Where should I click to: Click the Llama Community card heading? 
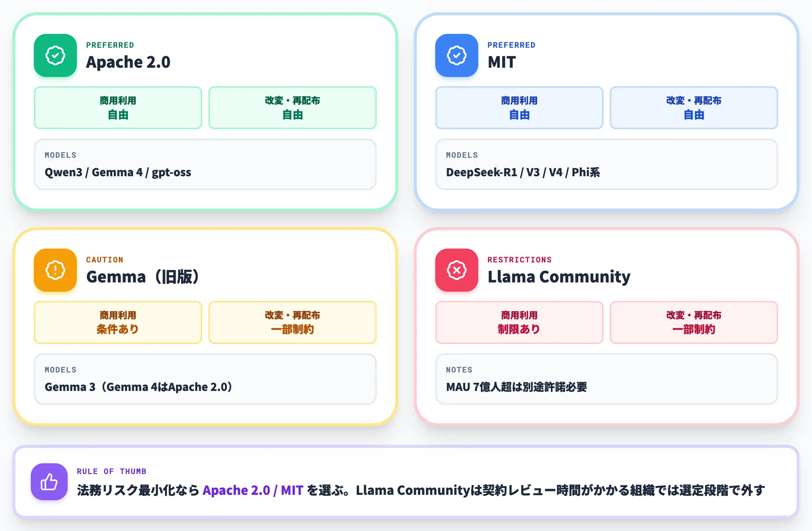coord(559,277)
